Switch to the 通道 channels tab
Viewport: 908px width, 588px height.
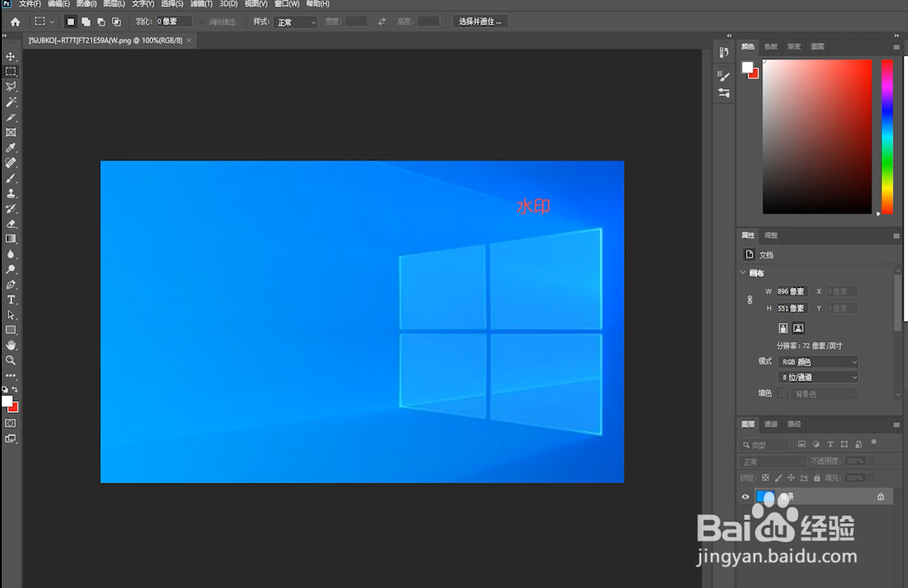tap(771, 424)
